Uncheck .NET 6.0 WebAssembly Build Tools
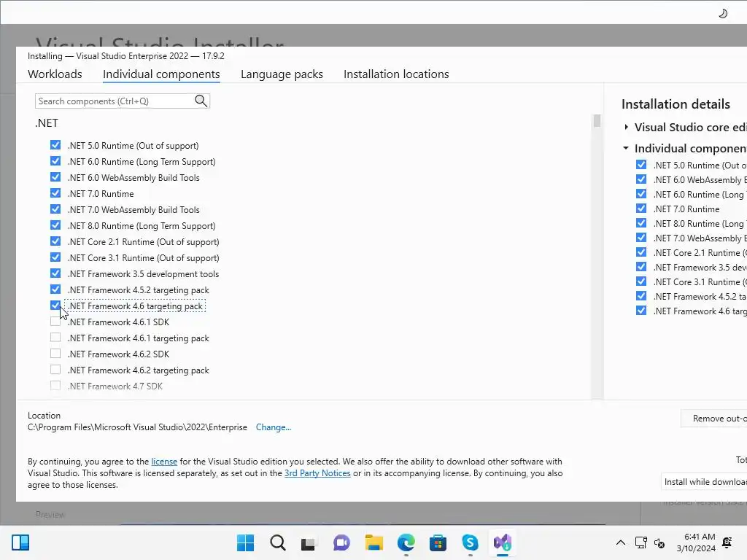Viewport: 747px width, 560px height. tap(55, 177)
